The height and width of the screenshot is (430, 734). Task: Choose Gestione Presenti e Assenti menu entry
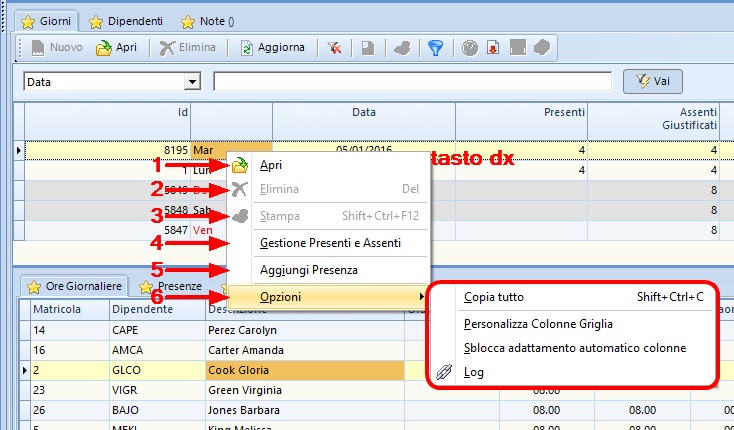(x=330, y=242)
